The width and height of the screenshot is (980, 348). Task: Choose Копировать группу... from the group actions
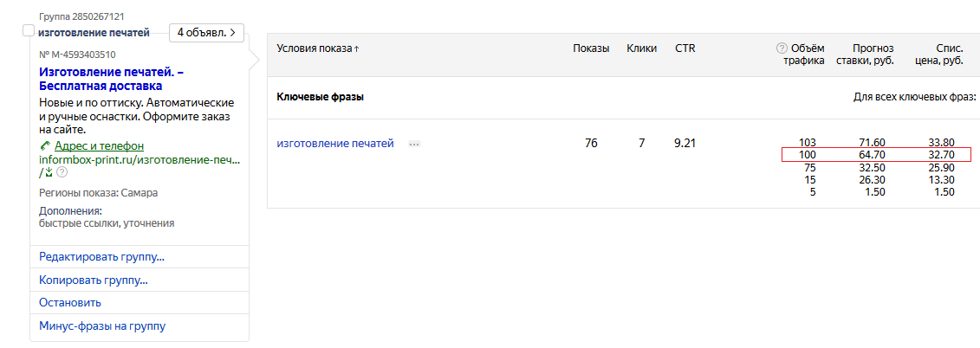pos(93,280)
